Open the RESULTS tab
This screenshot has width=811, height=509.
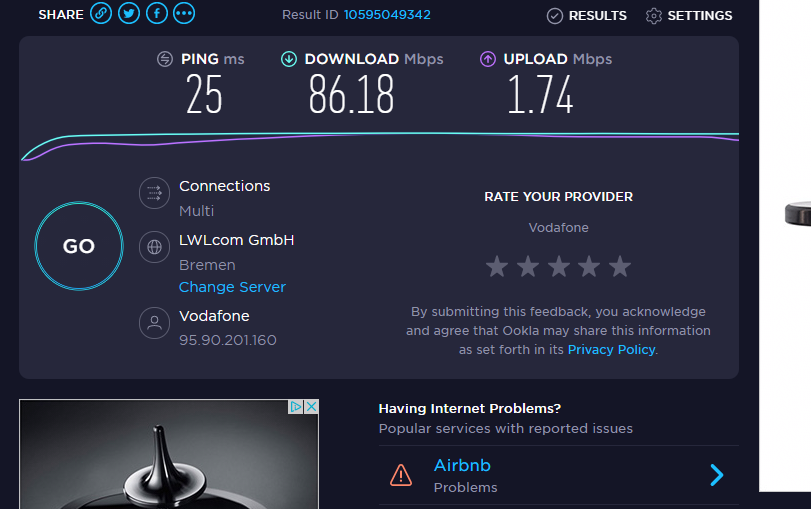click(587, 16)
